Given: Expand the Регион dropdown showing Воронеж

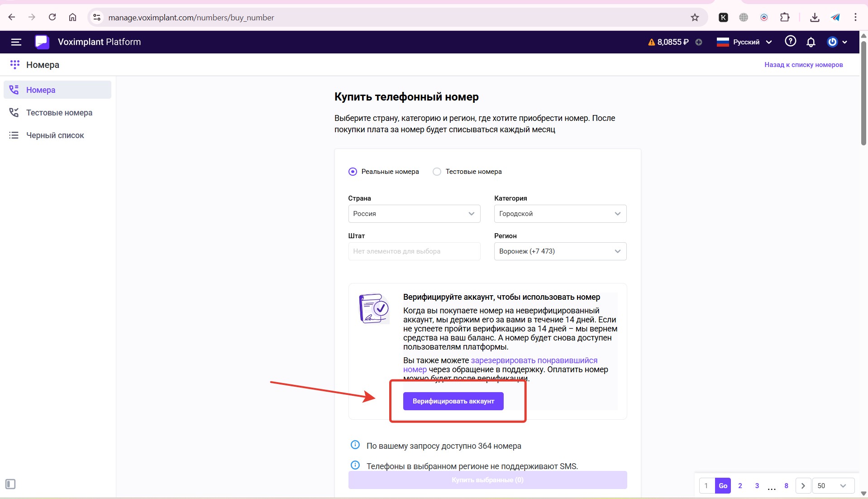Looking at the screenshot, I should [x=560, y=251].
